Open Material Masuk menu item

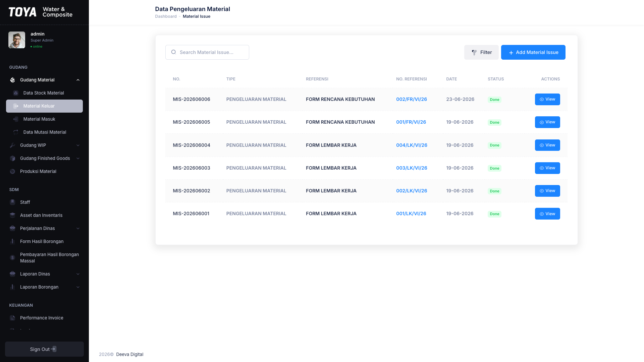(x=44, y=119)
